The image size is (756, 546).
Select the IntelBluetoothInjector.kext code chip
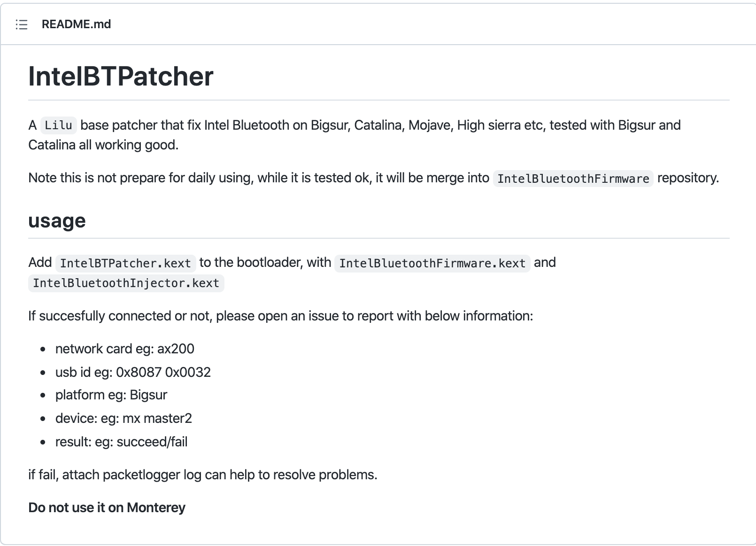pyautogui.click(x=127, y=283)
